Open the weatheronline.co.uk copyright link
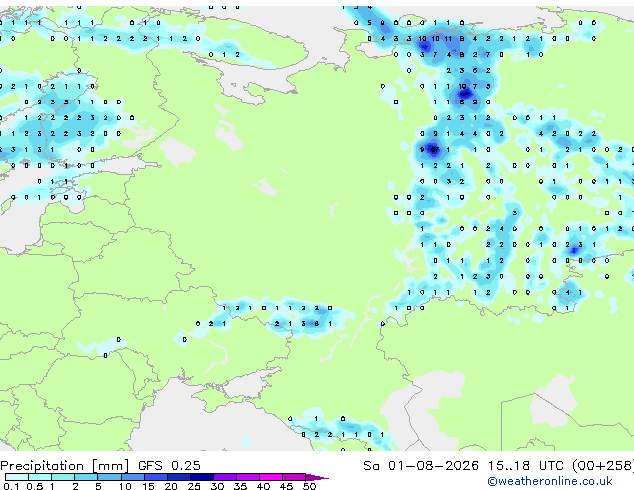 550,481
